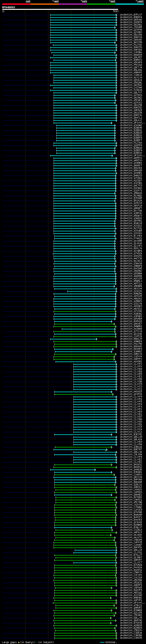Select hit label UniRef100_O24330
This screenshot has height=644, width=146.
click(x=131, y=291)
